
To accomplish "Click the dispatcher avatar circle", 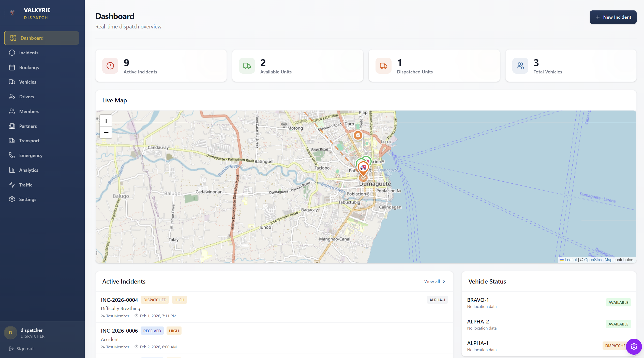I will pyautogui.click(x=10, y=333).
